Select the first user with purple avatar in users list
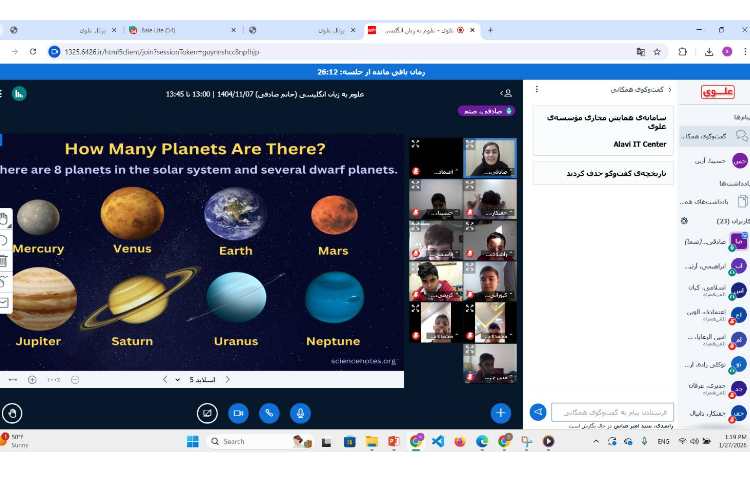750x480 pixels. pyautogui.click(x=715, y=242)
